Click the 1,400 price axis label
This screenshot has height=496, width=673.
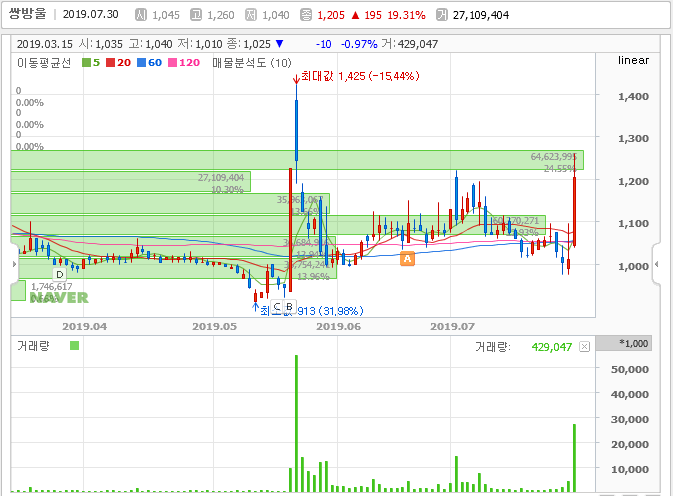pos(633,97)
